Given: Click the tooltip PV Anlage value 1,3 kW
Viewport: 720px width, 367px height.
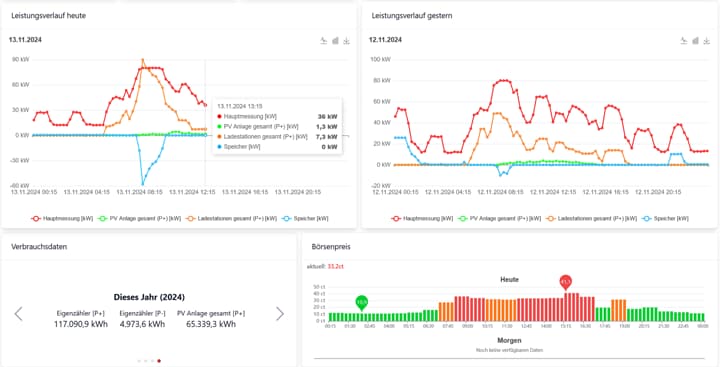Looking at the screenshot, I should [327, 127].
